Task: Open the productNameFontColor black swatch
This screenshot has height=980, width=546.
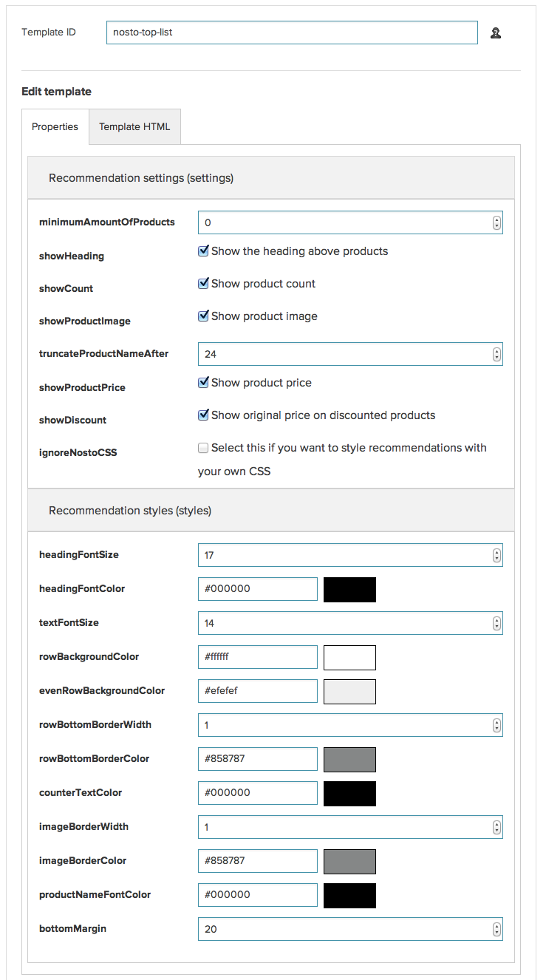Action: point(349,896)
